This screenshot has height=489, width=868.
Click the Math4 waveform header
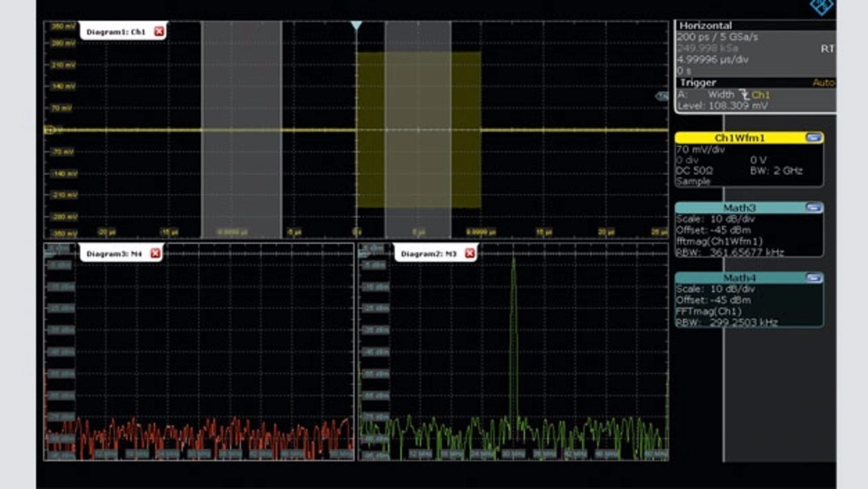tap(739, 278)
